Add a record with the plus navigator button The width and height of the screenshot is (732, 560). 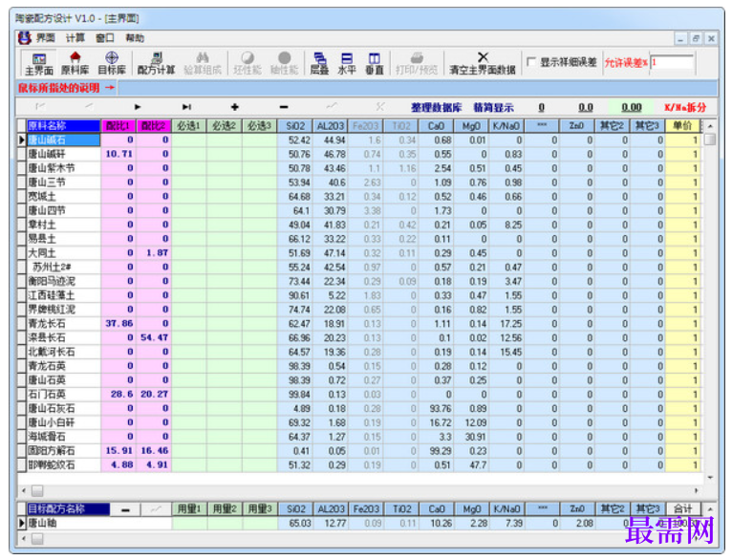235,107
